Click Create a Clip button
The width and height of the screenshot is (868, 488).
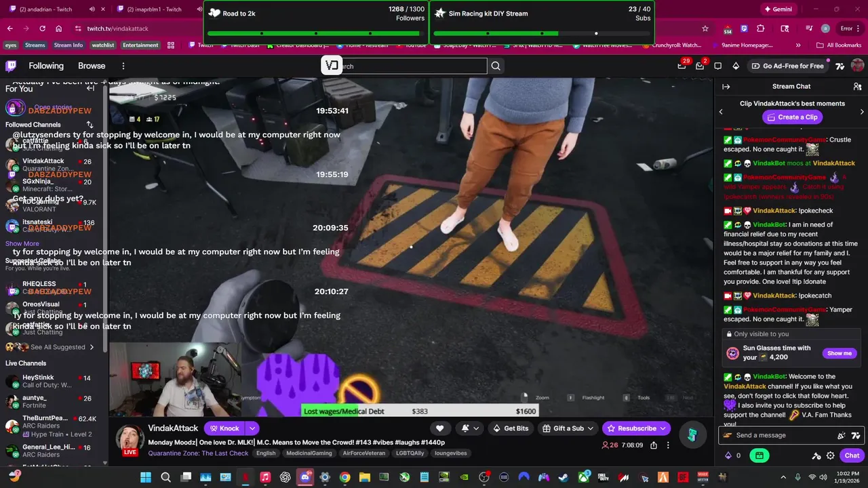pyautogui.click(x=791, y=117)
